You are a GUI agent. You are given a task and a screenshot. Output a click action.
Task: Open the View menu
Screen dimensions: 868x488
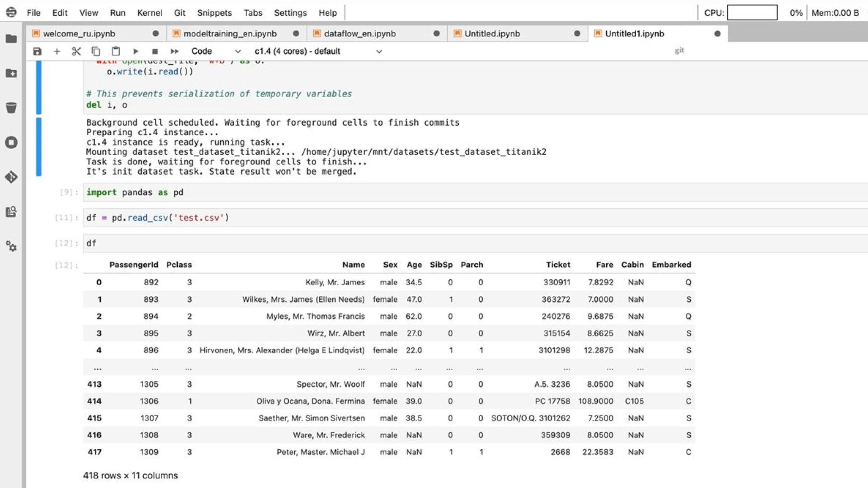[89, 13]
